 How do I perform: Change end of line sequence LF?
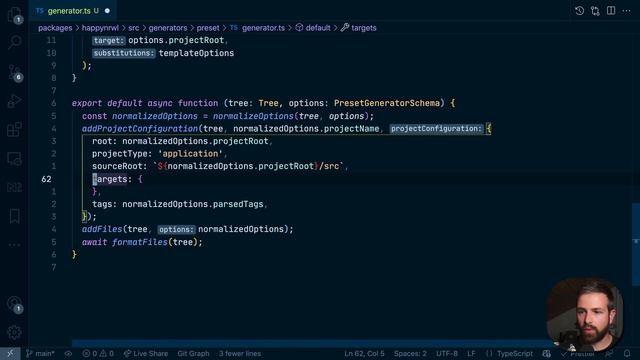(471, 353)
